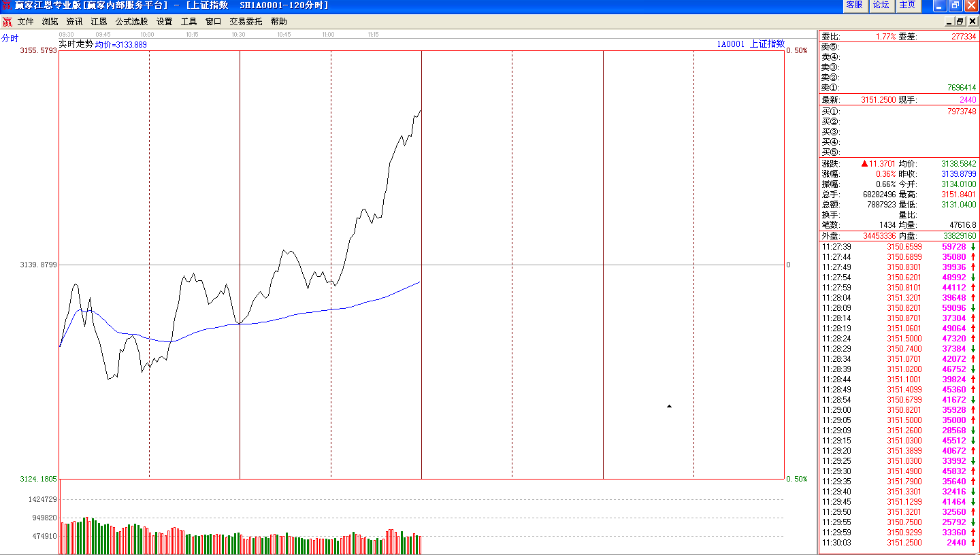Click the 最新 price 3151.2500
Screen dimensions: 980x555
tap(878, 100)
